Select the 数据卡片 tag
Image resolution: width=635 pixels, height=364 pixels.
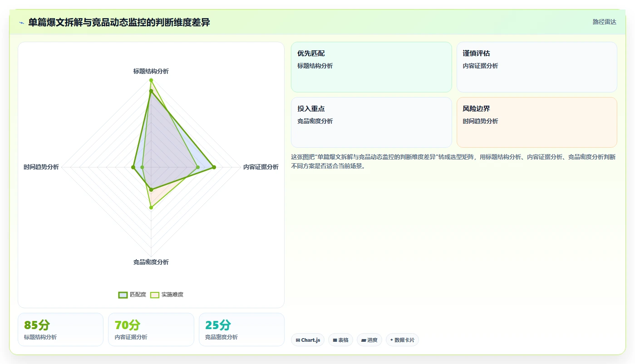tap(402, 340)
